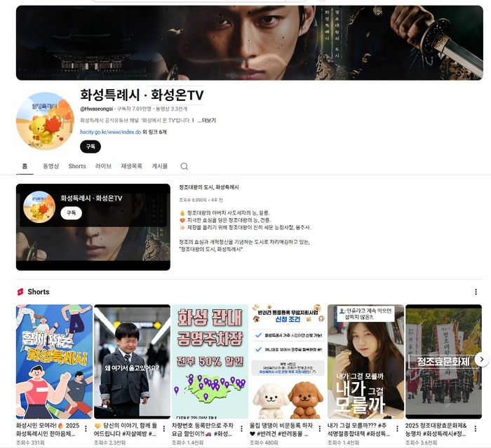Click the red Shorts logo icon
This screenshot has height=448, width=491.
[20, 292]
